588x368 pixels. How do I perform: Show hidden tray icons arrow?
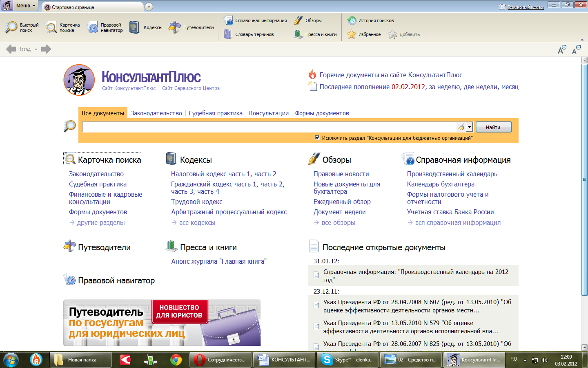pos(525,360)
